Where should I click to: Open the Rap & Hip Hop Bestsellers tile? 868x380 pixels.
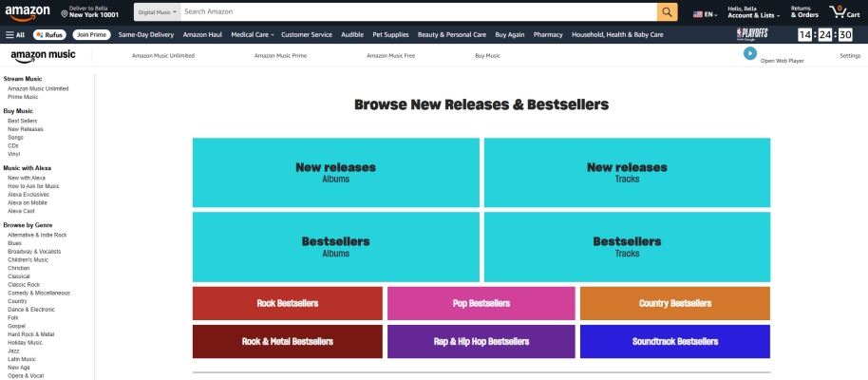[x=481, y=341]
